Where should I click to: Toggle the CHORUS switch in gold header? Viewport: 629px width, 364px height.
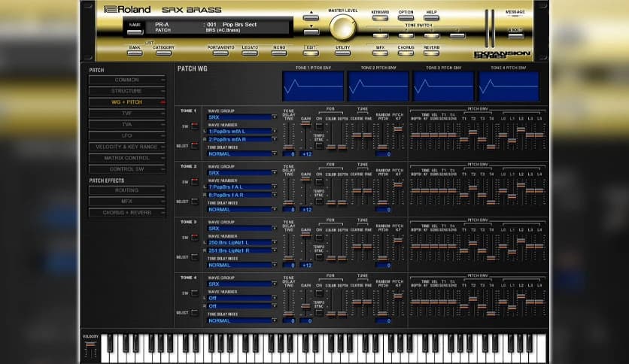click(406, 53)
